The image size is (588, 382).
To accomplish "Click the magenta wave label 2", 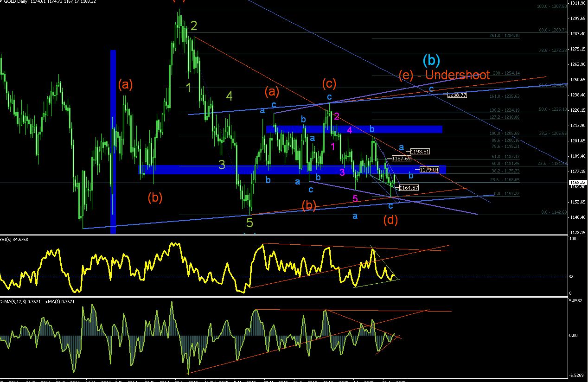I will coord(337,116).
